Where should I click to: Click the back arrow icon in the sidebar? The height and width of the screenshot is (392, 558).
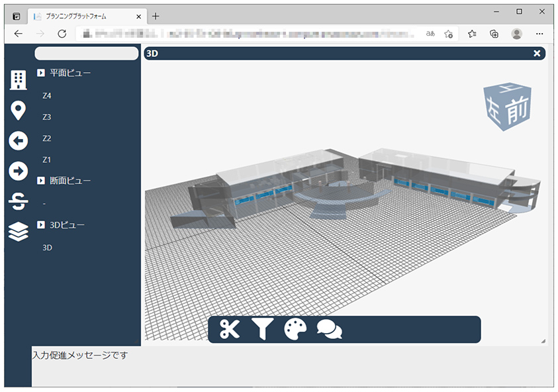click(x=17, y=140)
